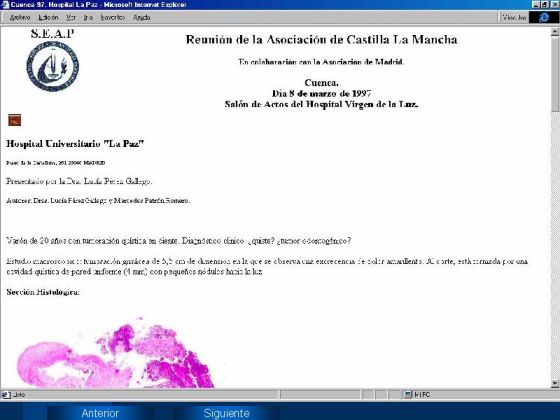Click the vertical scrollbar thumb

pos(555,74)
